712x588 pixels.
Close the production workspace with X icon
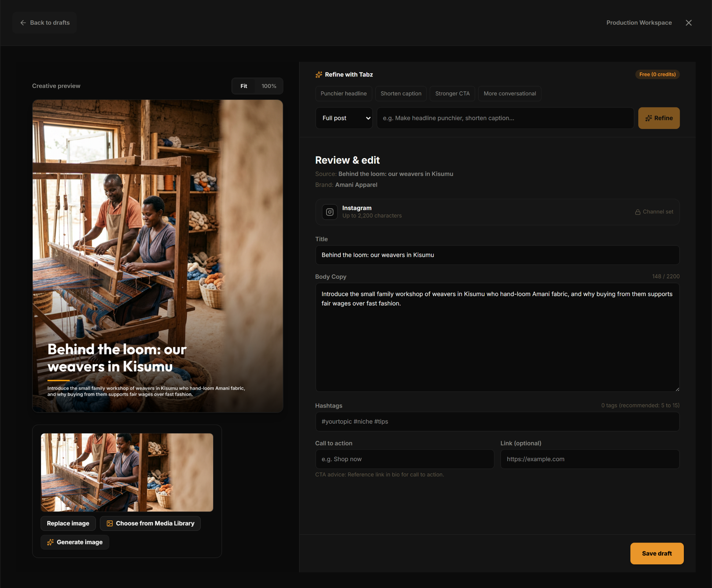pos(688,23)
